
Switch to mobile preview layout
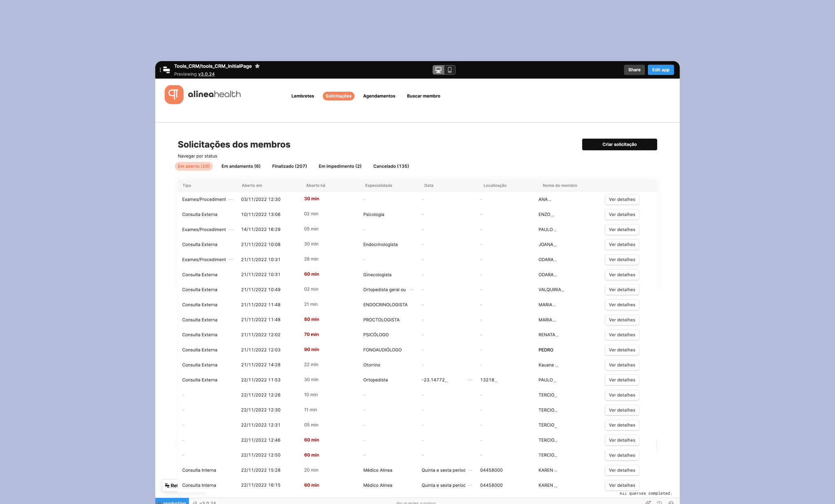(x=450, y=70)
